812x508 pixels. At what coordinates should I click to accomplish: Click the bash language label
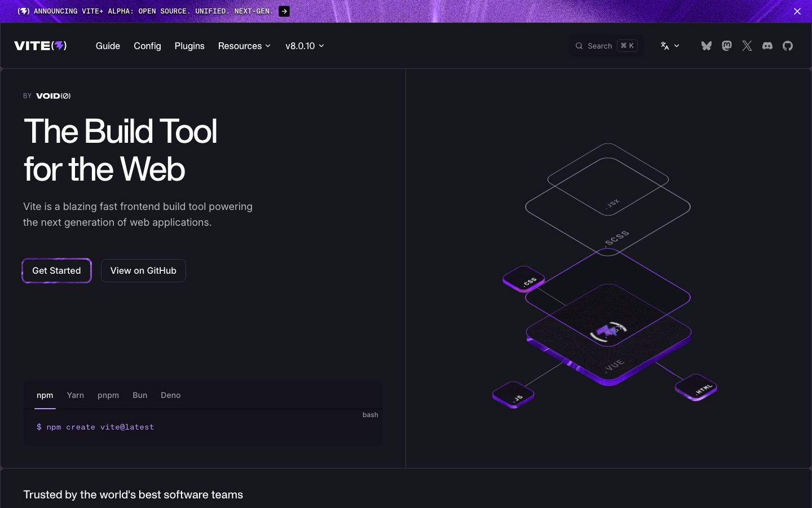pos(370,415)
